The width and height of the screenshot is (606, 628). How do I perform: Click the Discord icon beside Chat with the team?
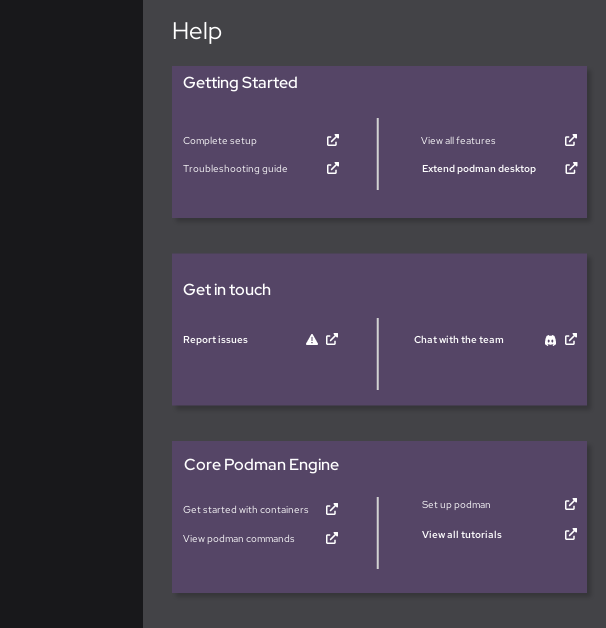tap(550, 340)
